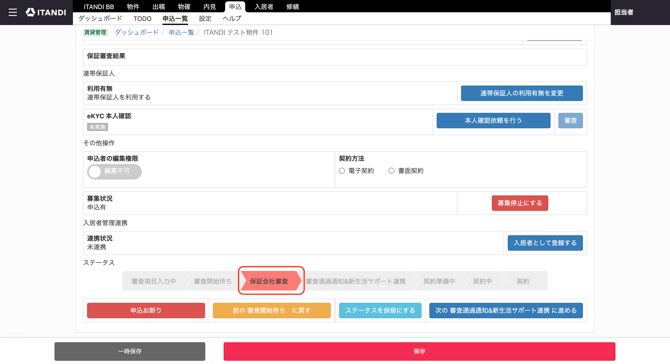Follow the 申込一覧 breadcrumb link
The image size is (670, 364).
click(x=181, y=32)
